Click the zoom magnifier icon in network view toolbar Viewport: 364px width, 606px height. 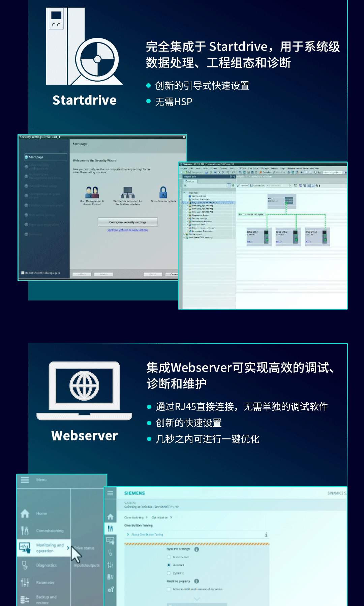click(317, 185)
